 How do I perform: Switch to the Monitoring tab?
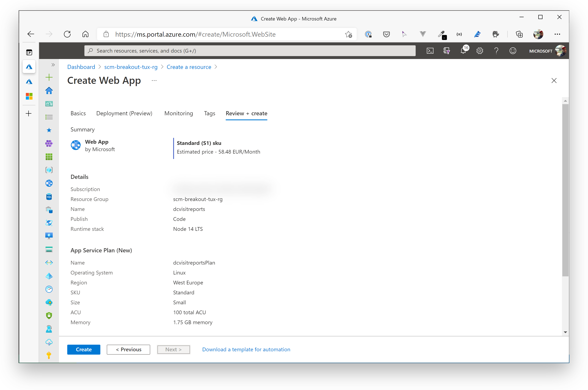pyautogui.click(x=179, y=113)
